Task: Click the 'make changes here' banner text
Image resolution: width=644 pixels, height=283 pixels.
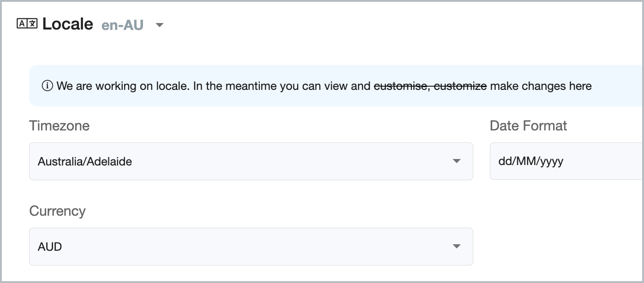Action: (x=541, y=86)
